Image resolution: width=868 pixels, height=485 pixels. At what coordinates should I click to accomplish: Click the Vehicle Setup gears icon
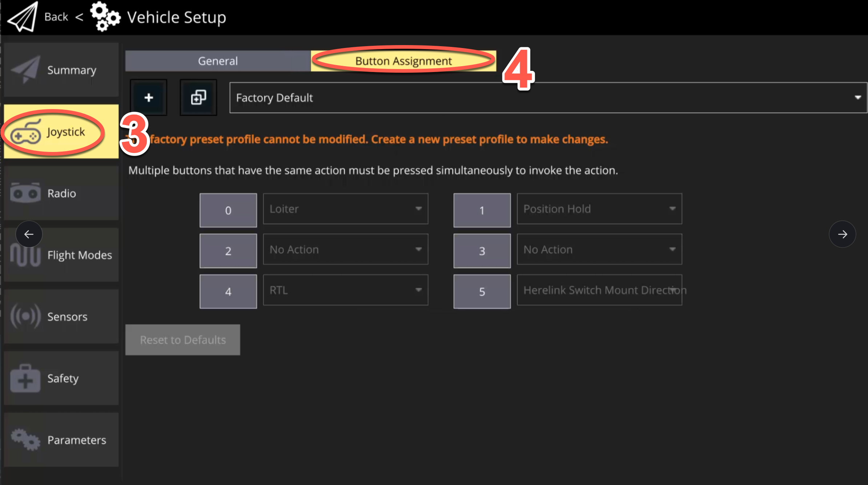(105, 17)
